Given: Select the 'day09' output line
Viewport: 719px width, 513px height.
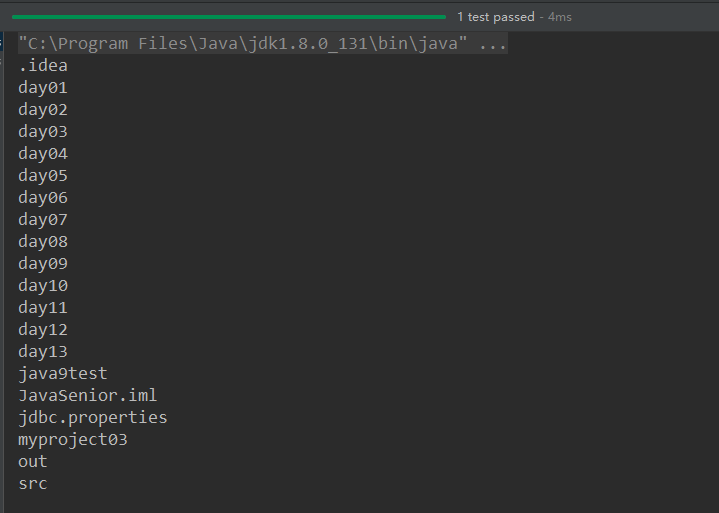Looking at the screenshot, I should 43,264.
